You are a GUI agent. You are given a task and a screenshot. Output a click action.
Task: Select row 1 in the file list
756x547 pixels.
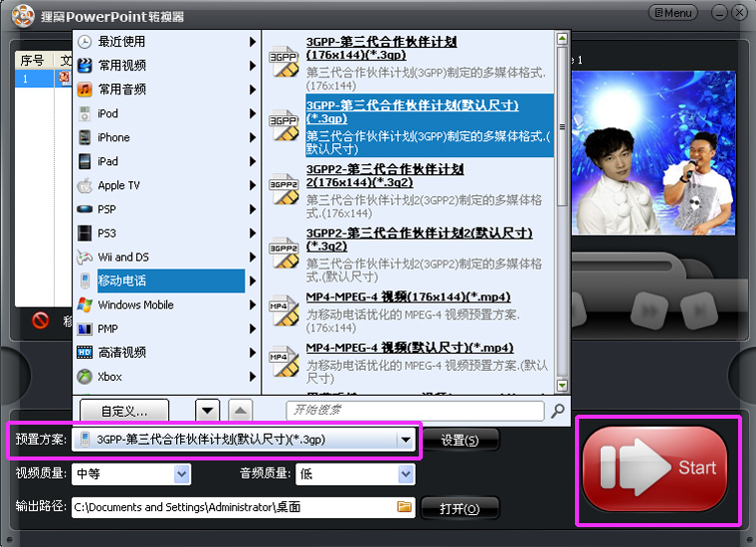[44, 79]
